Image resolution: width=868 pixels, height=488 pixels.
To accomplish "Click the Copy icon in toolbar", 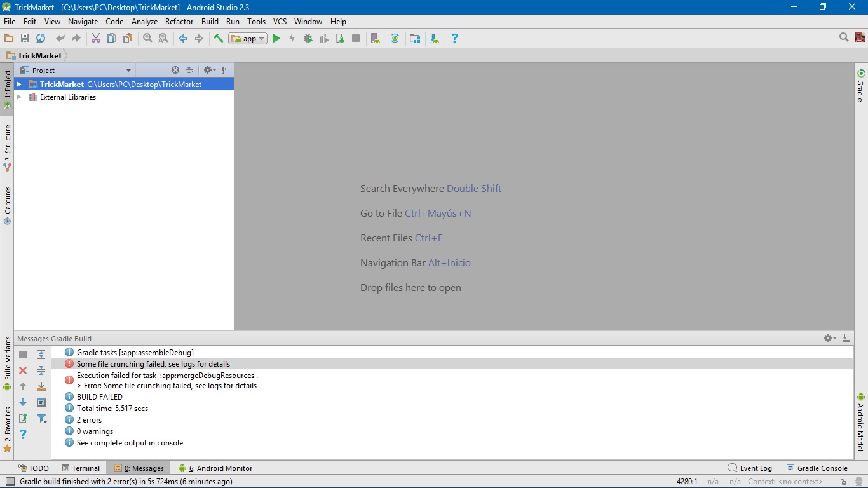I will click(112, 39).
